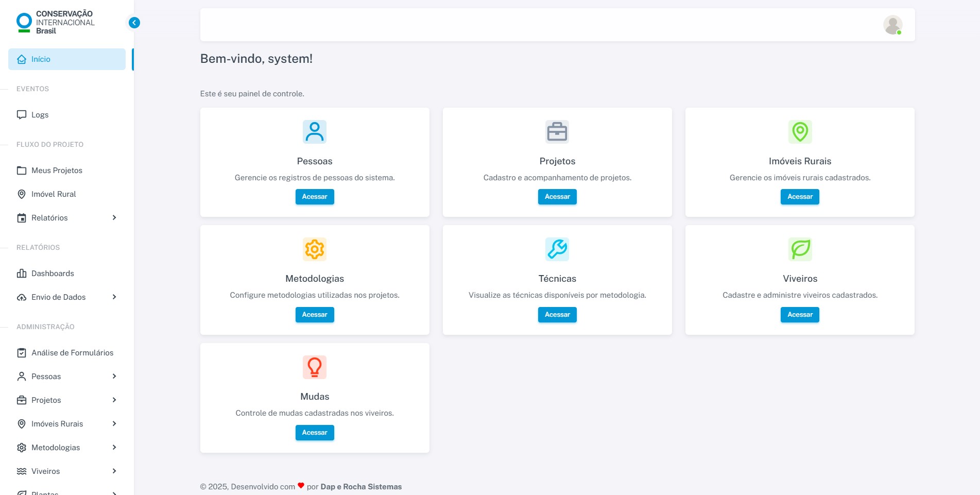Click Acessar on the Pessoas card

(315, 197)
